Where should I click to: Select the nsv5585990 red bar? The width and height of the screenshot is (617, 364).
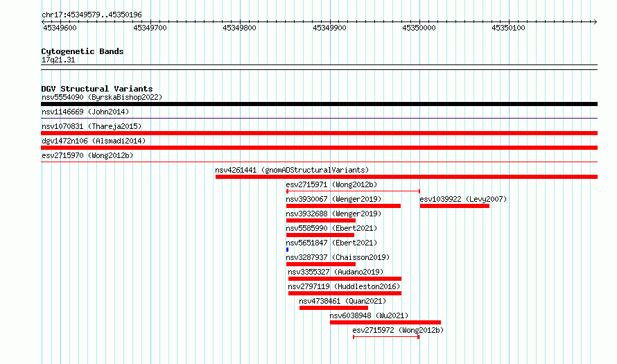(320, 235)
